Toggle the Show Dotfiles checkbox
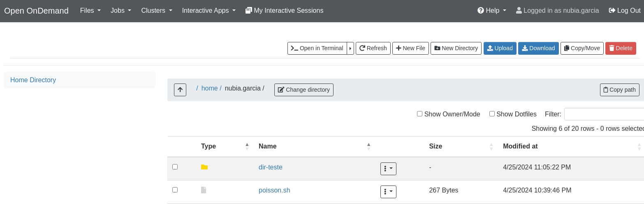This screenshot has width=644, height=204. [x=492, y=114]
